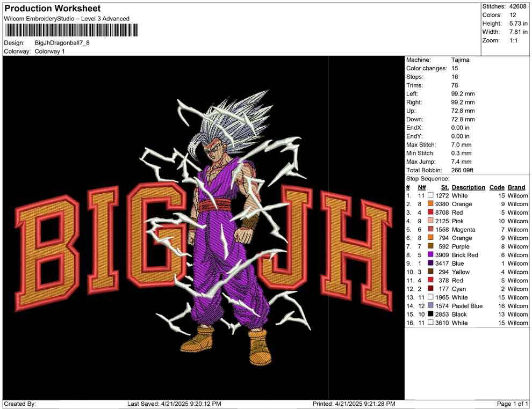
Task: Click the Machine value "Tajima"
Action: click(460, 60)
